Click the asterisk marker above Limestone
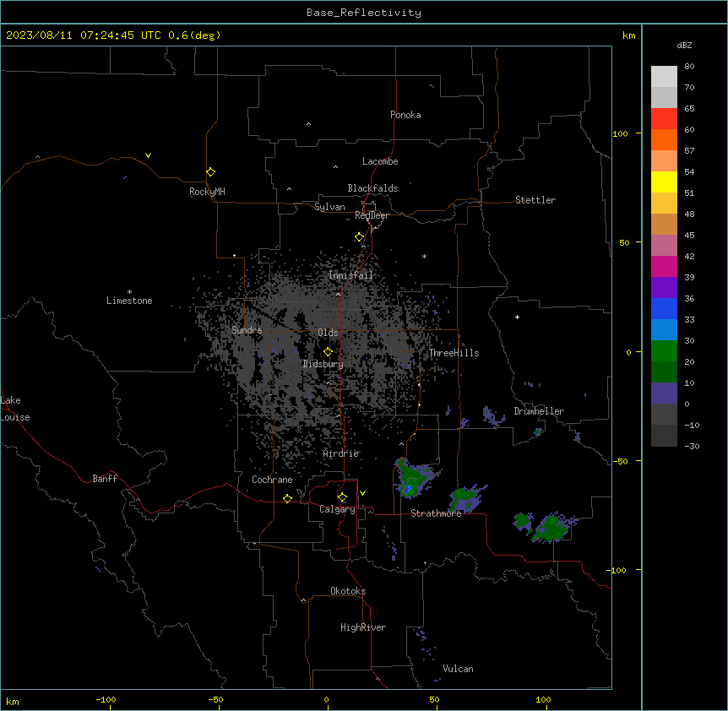 point(129,292)
